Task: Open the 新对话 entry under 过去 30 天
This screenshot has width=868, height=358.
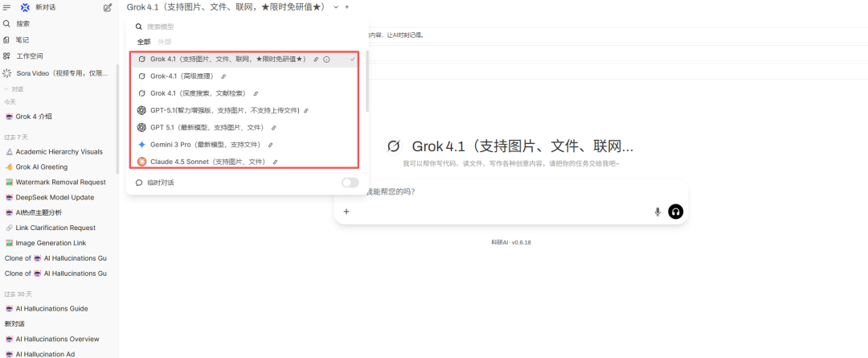Action: [55, 323]
